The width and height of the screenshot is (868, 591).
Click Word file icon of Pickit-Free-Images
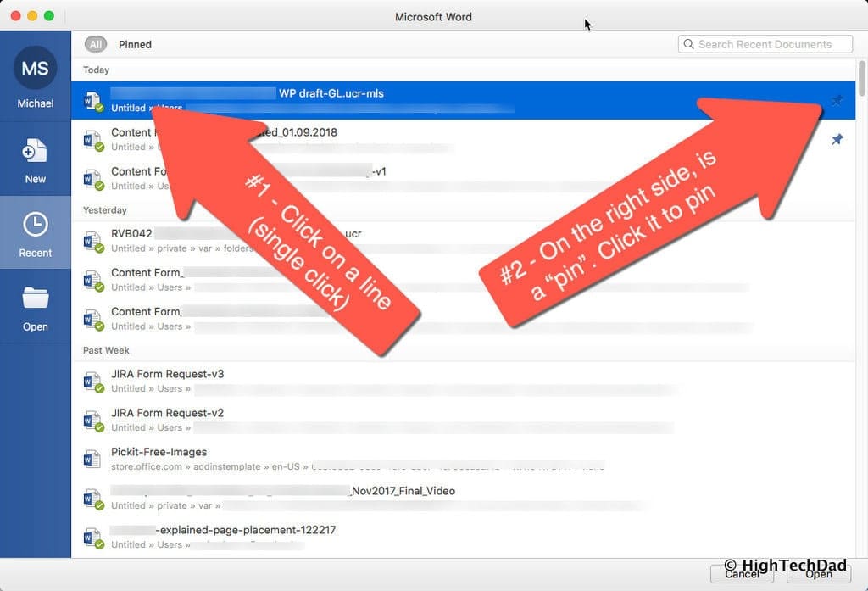click(92, 460)
